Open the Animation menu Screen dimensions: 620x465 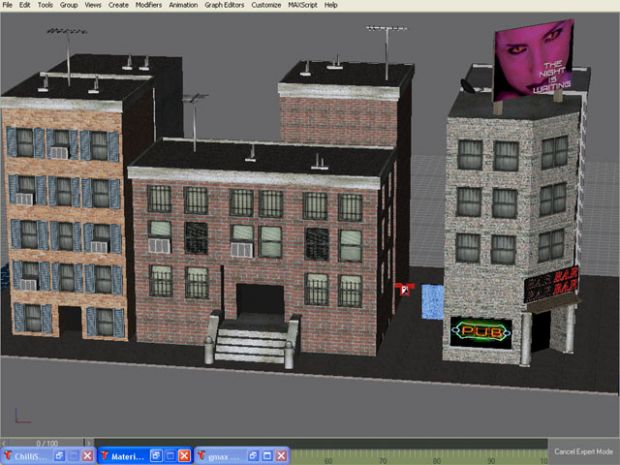[x=183, y=5]
